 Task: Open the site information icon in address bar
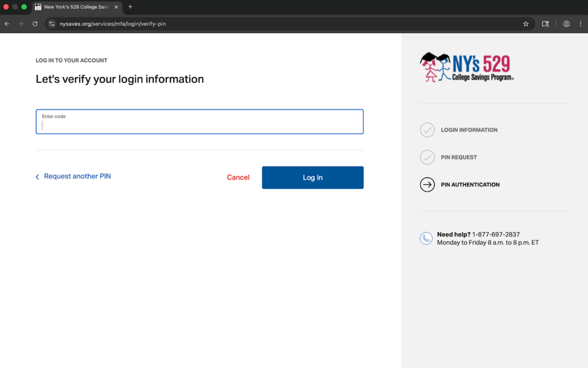coord(52,24)
